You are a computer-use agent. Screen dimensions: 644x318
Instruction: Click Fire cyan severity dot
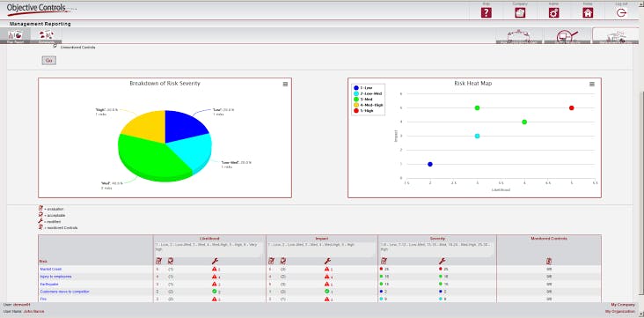tap(382, 300)
